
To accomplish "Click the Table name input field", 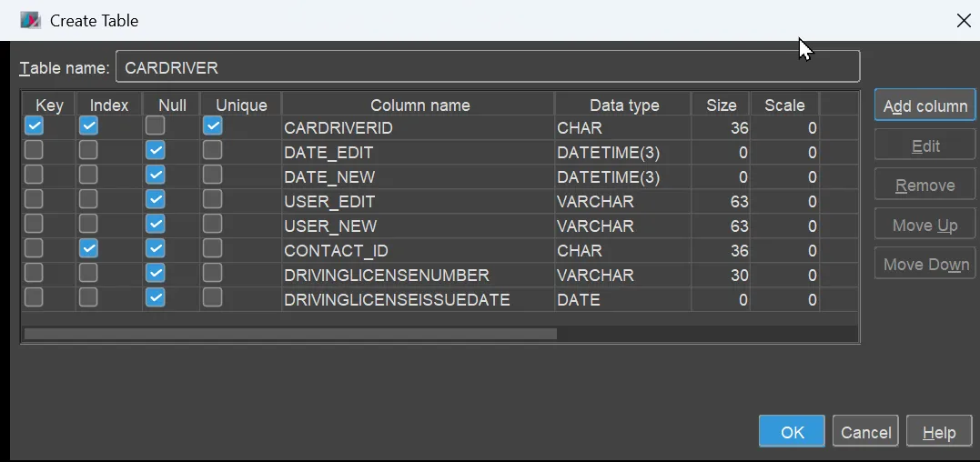I will point(488,66).
